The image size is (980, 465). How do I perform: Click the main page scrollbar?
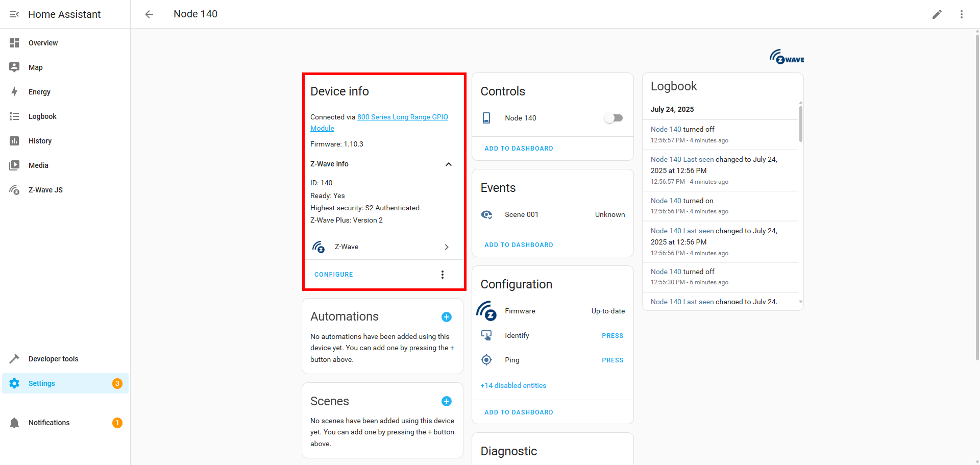click(x=977, y=197)
